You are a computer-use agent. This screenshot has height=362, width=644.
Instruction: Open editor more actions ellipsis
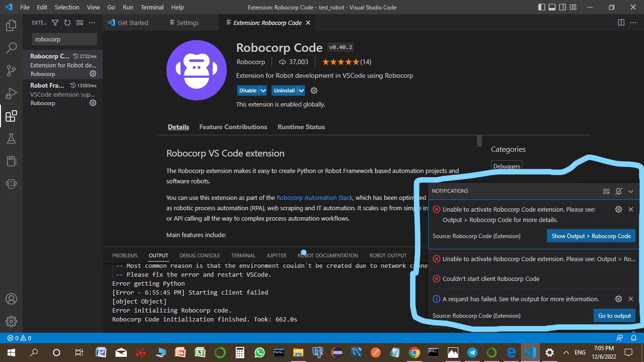(x=633, y=23)
